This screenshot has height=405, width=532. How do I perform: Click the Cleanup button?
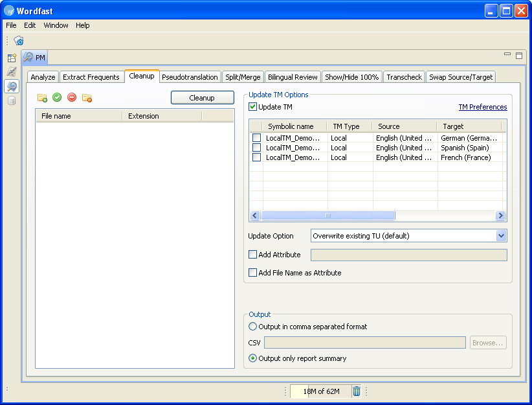pyautogui.click(x=202, y=97)
